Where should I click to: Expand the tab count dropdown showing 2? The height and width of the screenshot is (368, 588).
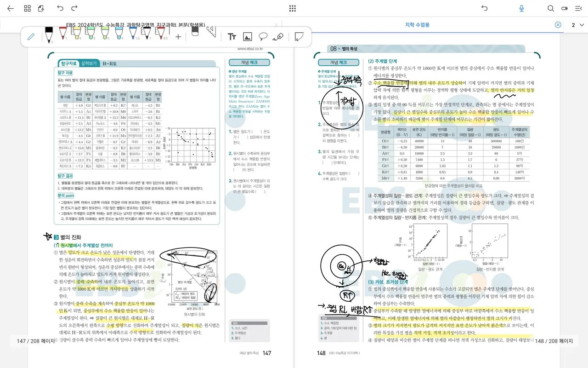[577, 25]
